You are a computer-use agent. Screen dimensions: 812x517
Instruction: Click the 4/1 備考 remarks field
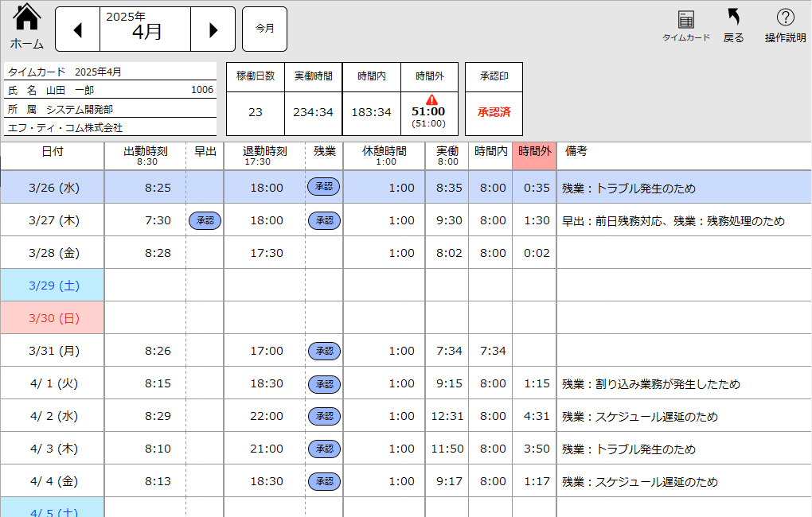[683, 383]
